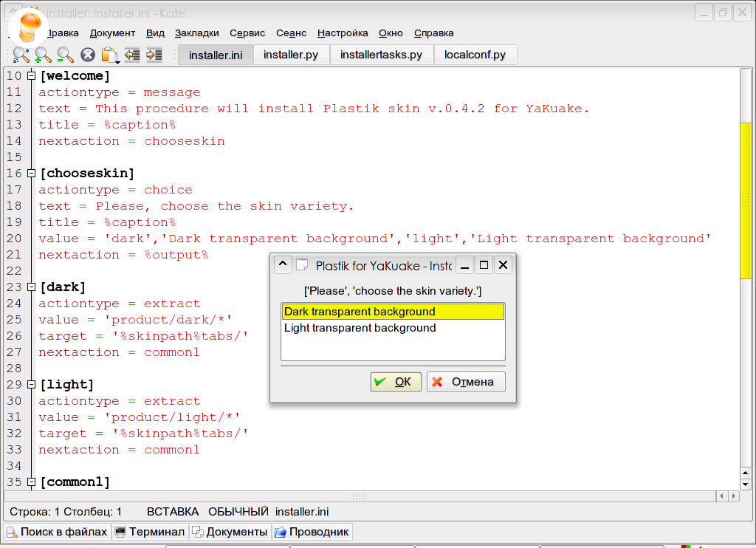Open the Документ menu
This screenshot has height=548, width=756.
(x=112, y=32)
